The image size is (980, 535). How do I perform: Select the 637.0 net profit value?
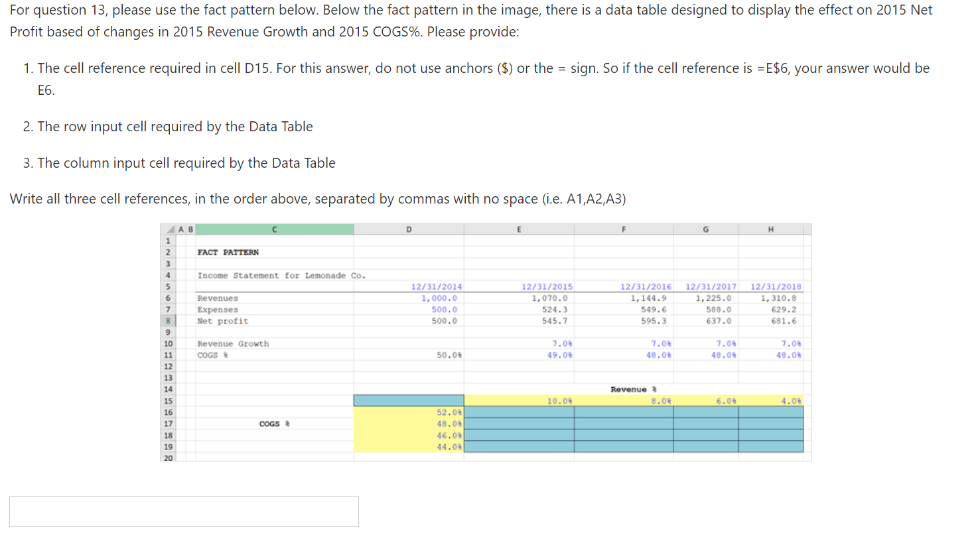[x=719, y=321]
